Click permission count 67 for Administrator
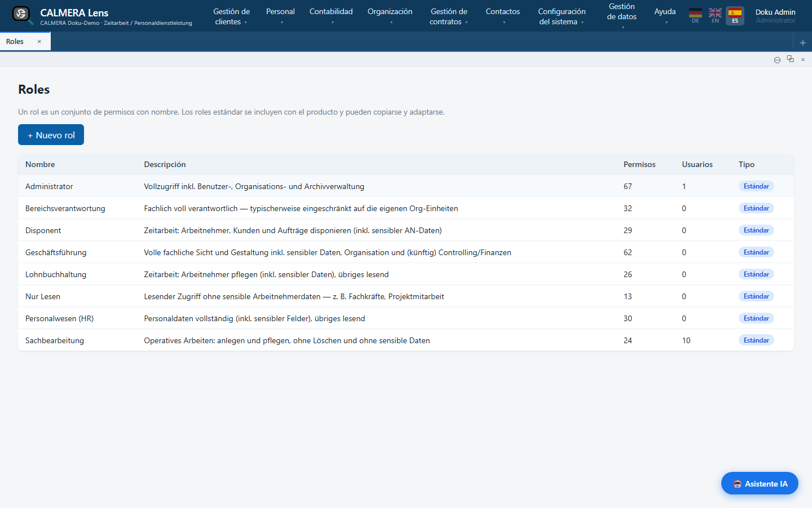The width and height of the screenshot is (812, 508). coord(628,186)
